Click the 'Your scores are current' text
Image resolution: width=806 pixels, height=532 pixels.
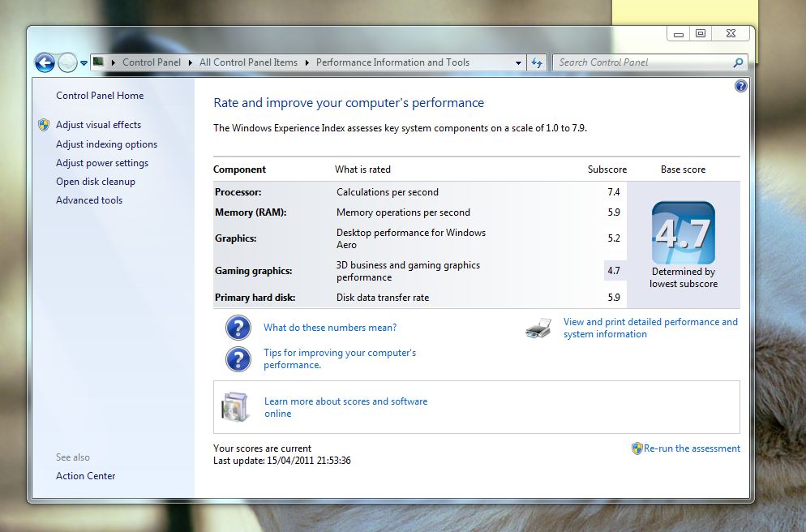tap(262, 448)
